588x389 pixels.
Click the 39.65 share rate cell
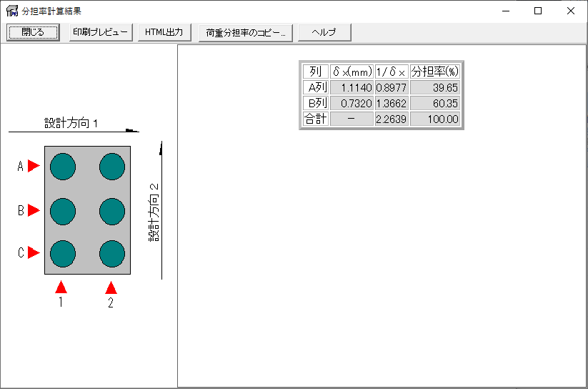435,87
